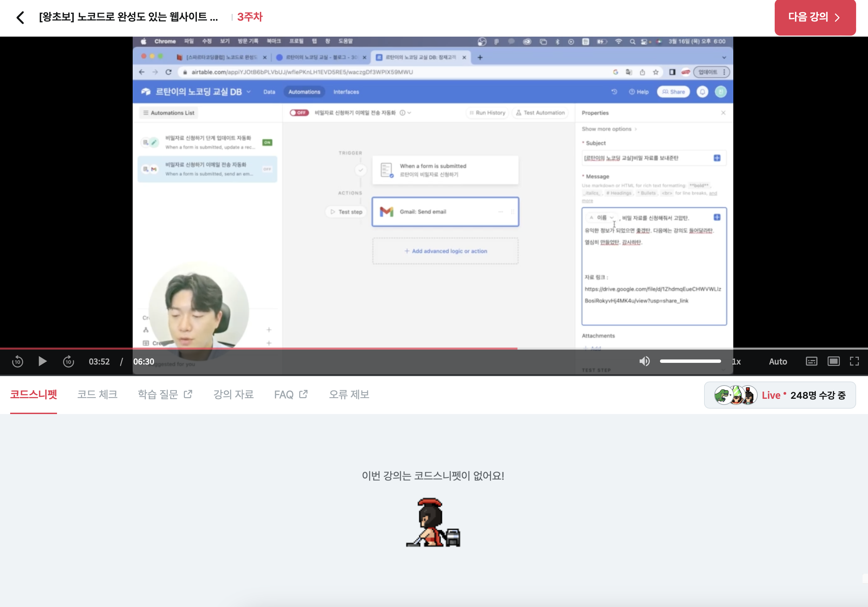The width and height of the screenshot is (868, 607).
Task: Click the Airtable base history icon
Action: pyautogui.click(x=614, y=92)
